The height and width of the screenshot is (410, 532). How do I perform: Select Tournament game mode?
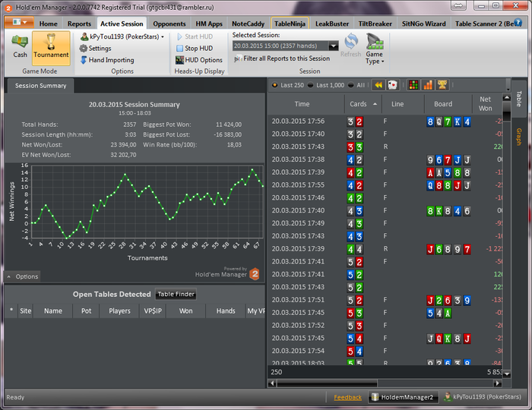[x=51, y=48]
